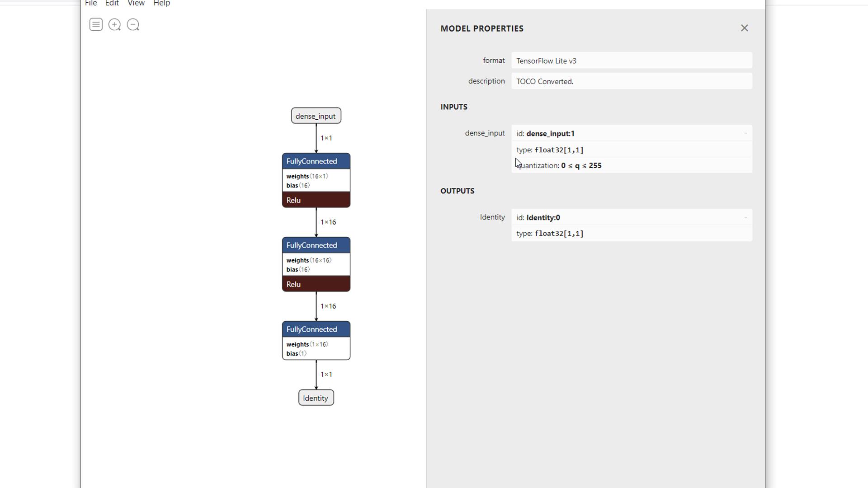Image resolution: width=868 pixels, height=488 pixels.
Task: Click the list/properties view icon
Action: 95,24
